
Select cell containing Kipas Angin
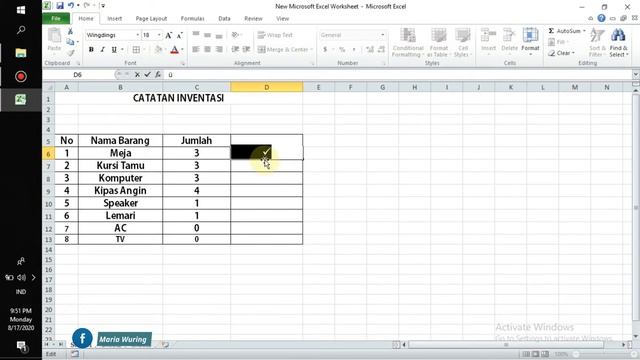tap(120, 191)
